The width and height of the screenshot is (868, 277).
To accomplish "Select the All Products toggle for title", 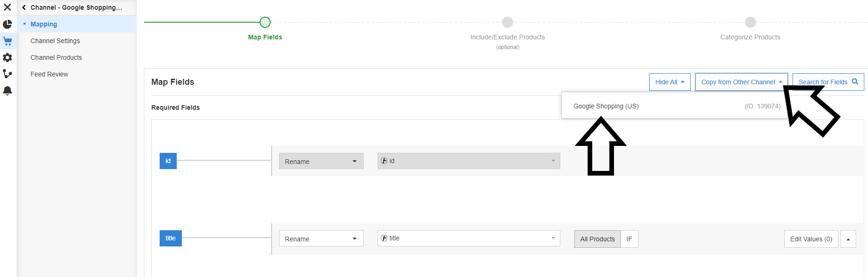I will (x=597, y=239).
